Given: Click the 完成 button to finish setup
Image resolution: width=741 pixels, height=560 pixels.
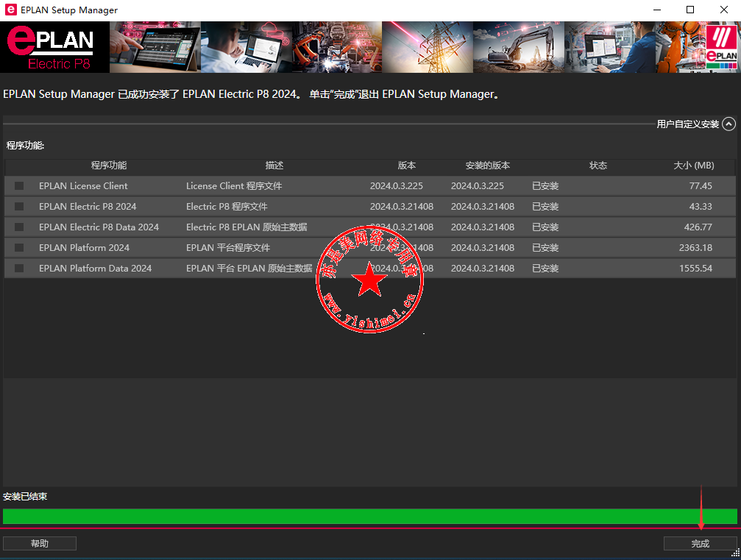Looking at the screenshot, I should [701, 544].
